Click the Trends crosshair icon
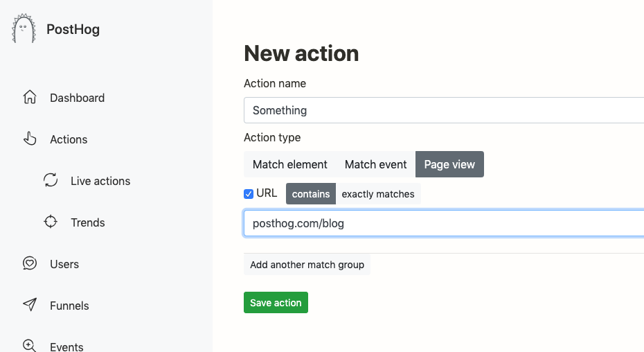Viewport: 644px width, 352px height. click(51, 222)
